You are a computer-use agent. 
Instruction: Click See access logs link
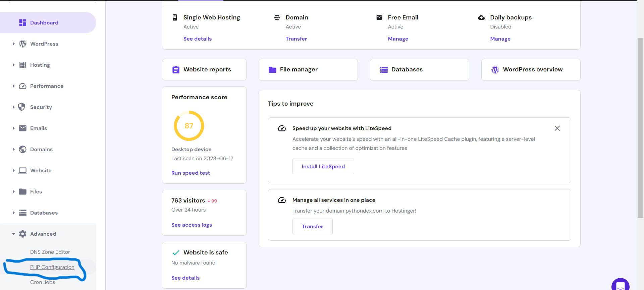(x=192, y=225)
